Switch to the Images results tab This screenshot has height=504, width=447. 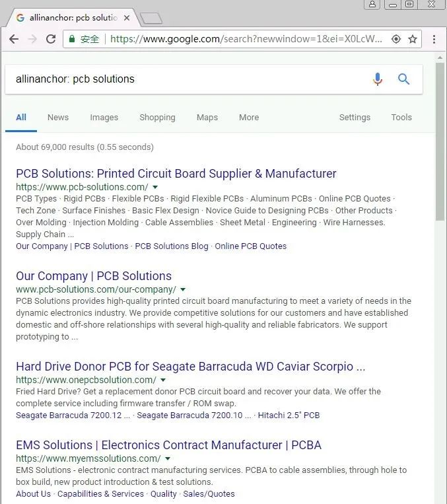pos(104,118)
